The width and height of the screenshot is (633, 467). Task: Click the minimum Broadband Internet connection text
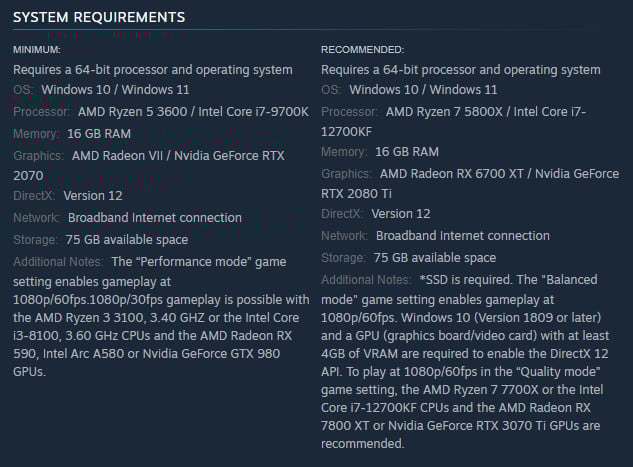[154, 218]
